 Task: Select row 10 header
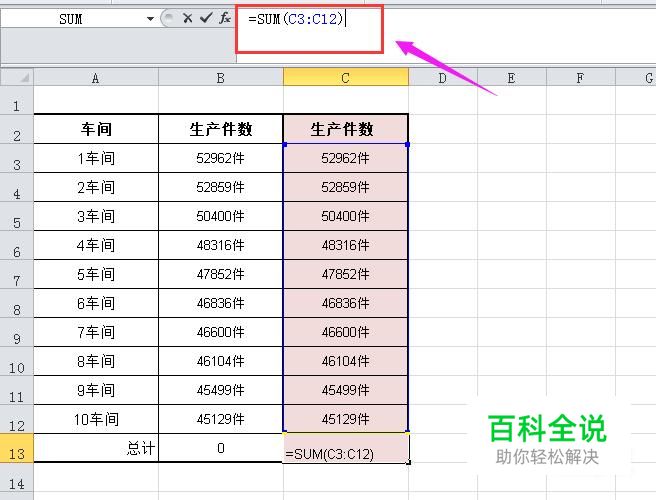17,361
